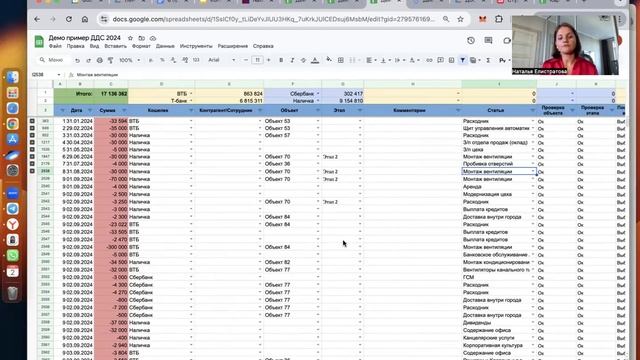
Task: Expand the row group at row 383
Action: click(32, 121)
